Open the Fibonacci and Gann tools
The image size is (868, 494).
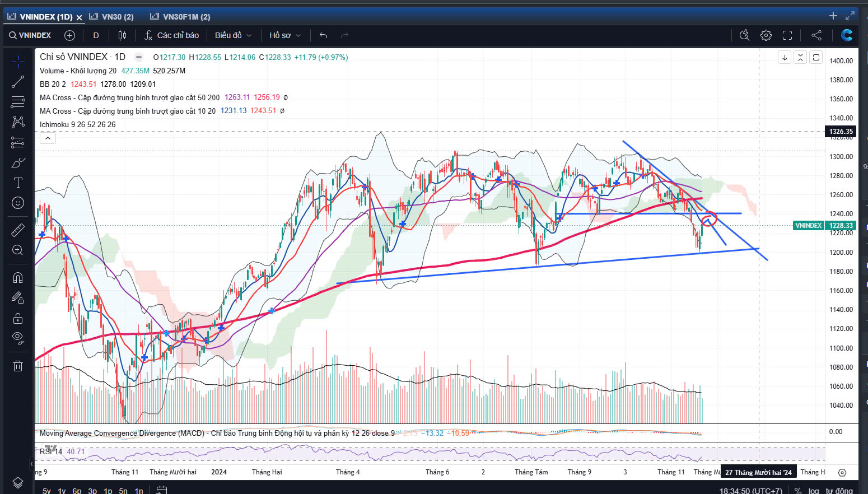click(x=18, y=102)
